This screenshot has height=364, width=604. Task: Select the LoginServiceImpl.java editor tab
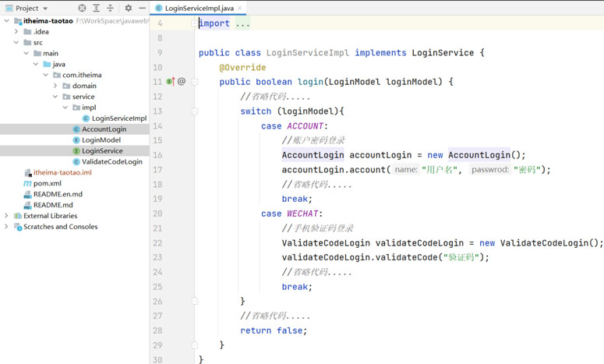point(199,8)
